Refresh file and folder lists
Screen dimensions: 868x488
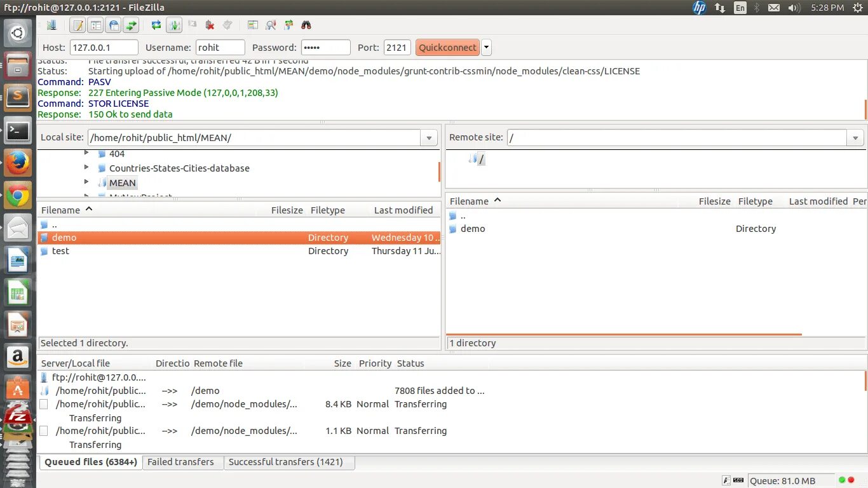point(156,25)
